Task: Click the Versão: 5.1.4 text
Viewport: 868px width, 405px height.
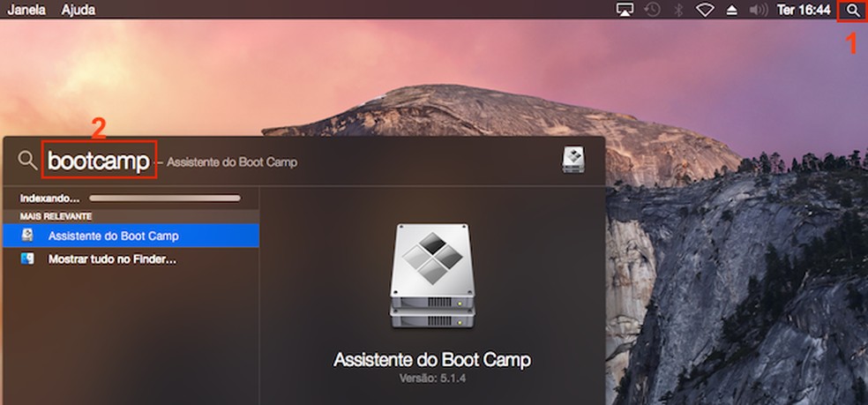Action: [x=431, y=379]
